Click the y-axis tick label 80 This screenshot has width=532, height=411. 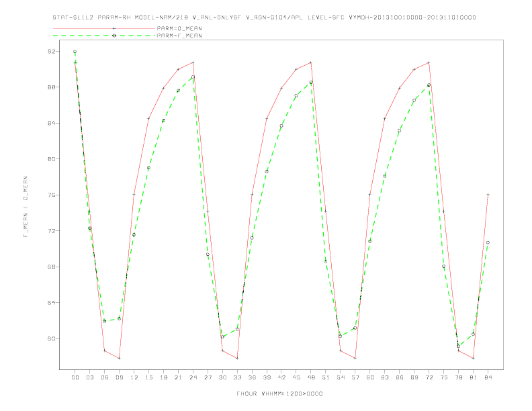(52, 159)
